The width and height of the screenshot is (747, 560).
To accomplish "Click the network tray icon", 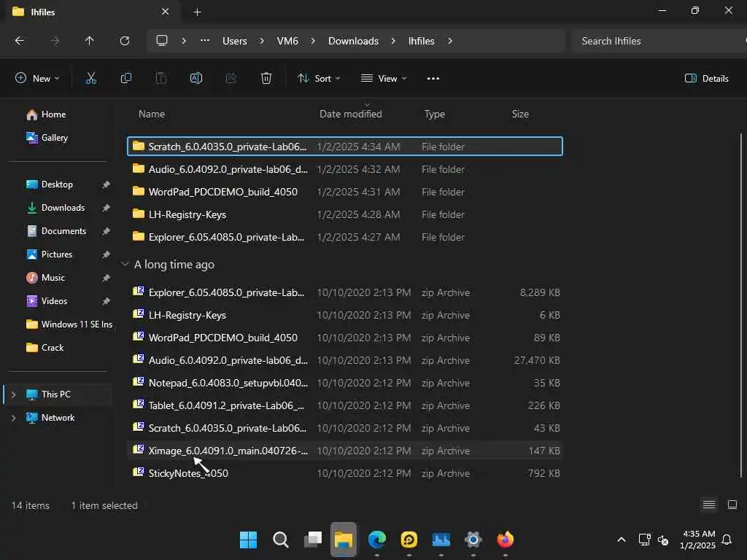I will (x=644, y=540).
